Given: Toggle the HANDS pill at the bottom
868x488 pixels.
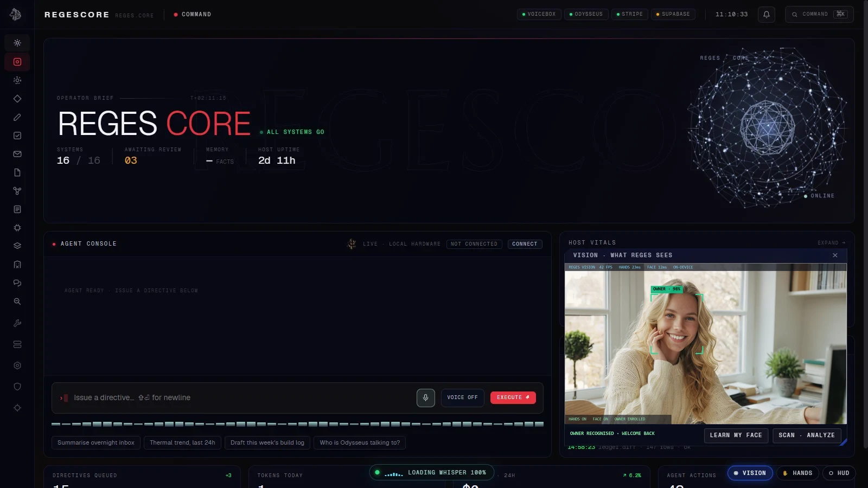Looking at the screenshot, I should [x=797, y=473].
